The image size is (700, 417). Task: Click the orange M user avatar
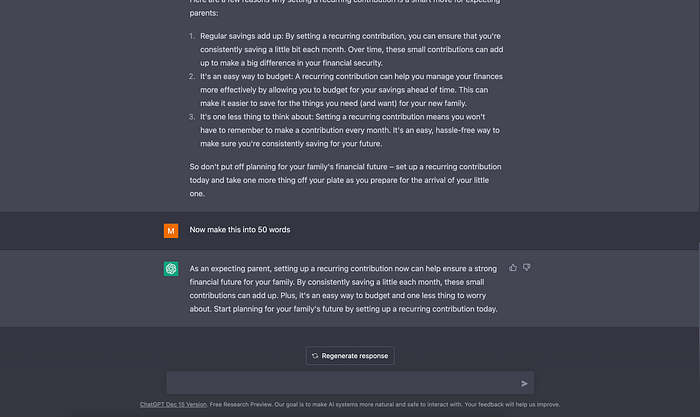pyautogui.click(x=171, y=231)
